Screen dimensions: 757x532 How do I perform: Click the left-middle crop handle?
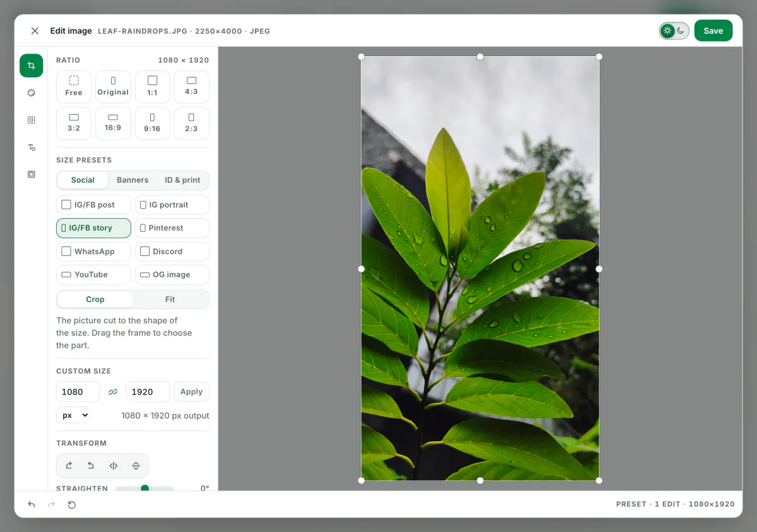pos(361,269)
